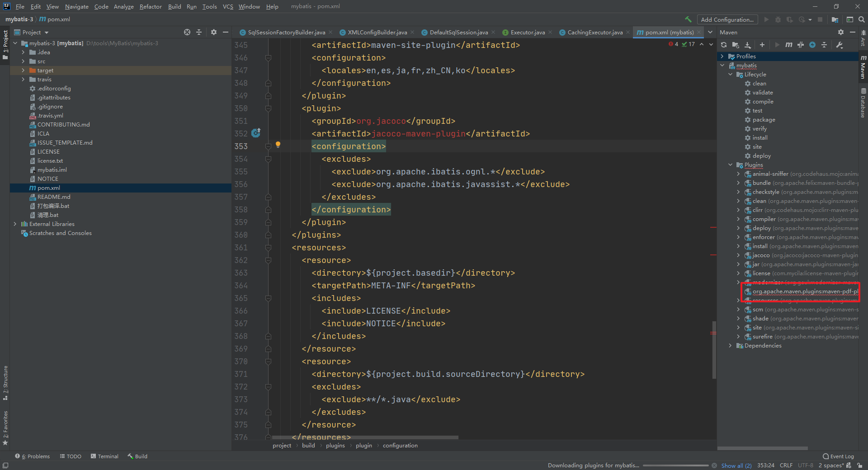Click the green Build Project hammer icon
868x470 pixels.
pyautogui.click(x=688, y=19)
